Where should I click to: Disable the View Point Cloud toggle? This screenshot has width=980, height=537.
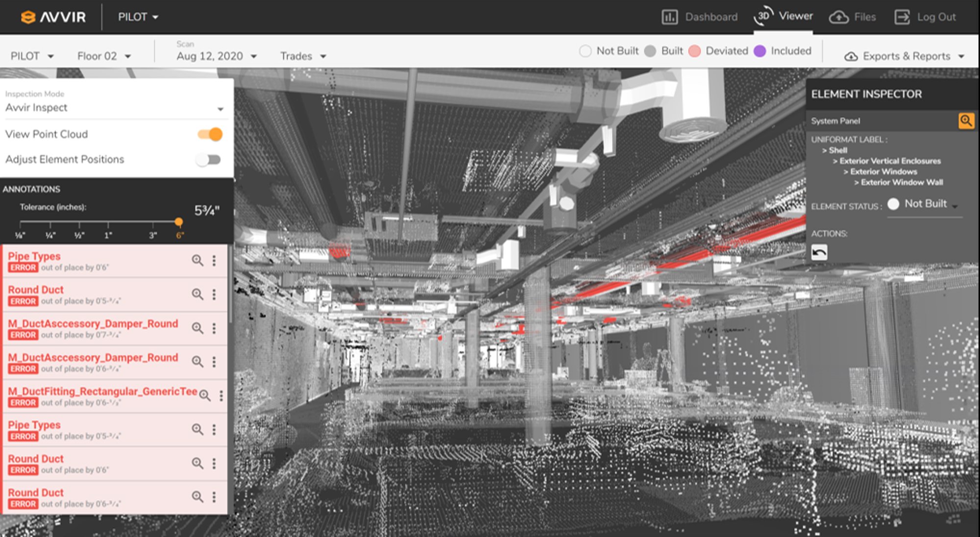[210, 134]
